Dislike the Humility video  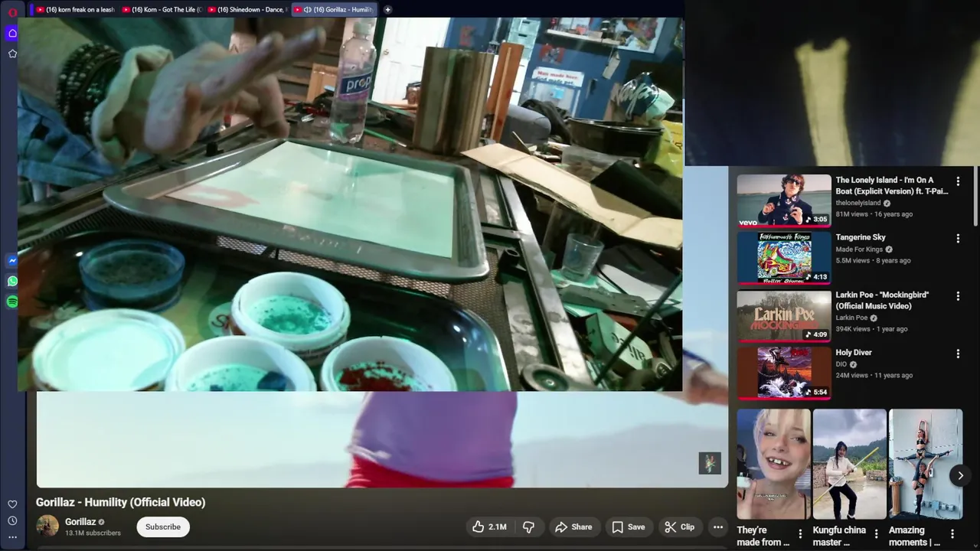528,527
